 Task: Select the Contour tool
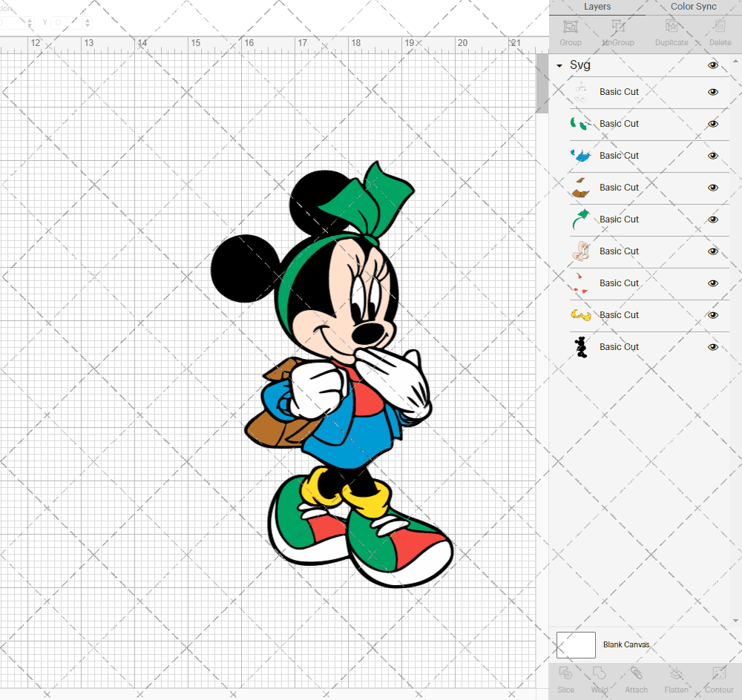click(x=719, y=673)
